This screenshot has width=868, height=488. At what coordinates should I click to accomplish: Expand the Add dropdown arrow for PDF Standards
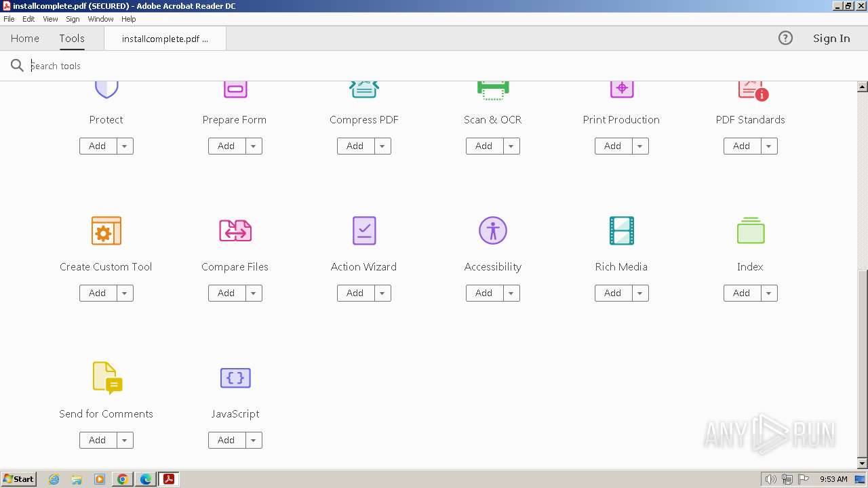(769, 146)
